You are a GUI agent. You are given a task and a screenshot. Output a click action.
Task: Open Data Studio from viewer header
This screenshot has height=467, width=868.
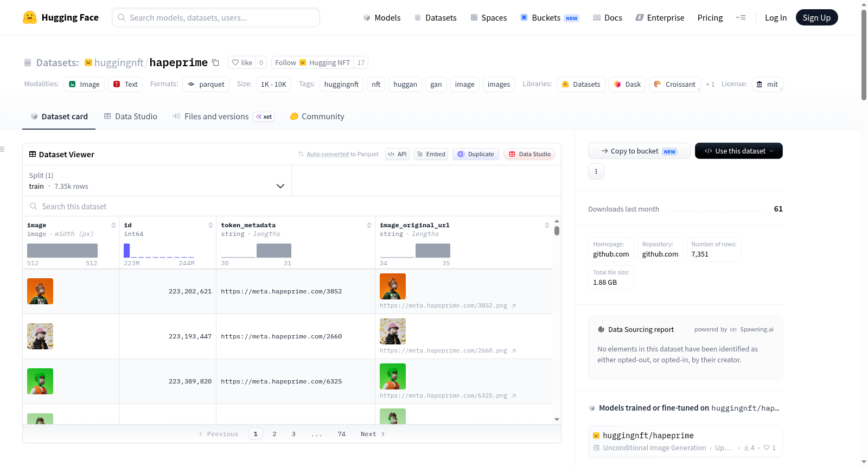(529, 154)
